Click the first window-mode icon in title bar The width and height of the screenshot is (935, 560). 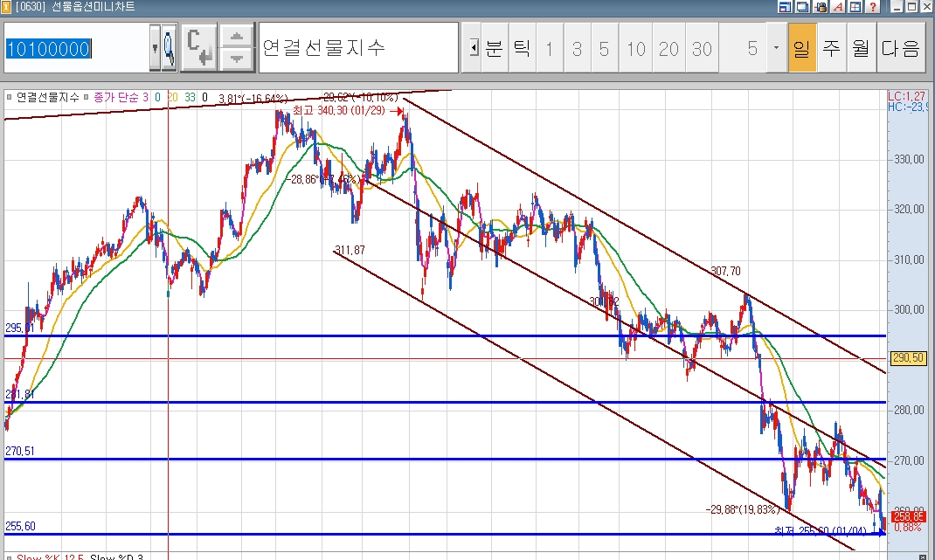click(786, 7)
